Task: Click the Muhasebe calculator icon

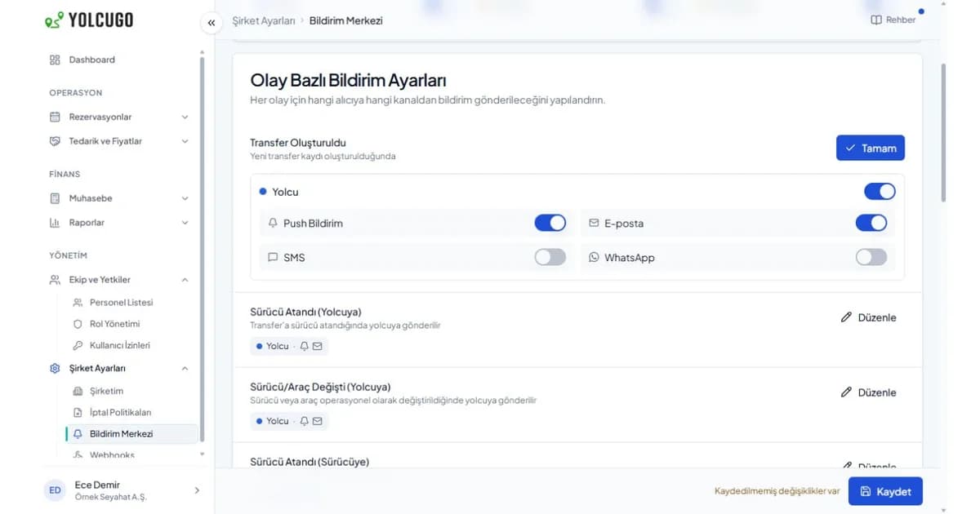Action: (55, 198)
